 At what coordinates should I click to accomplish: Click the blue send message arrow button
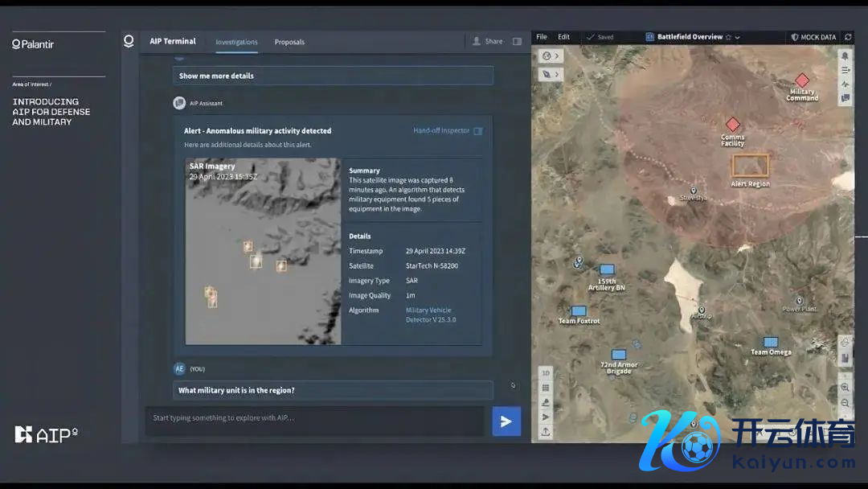506,421
